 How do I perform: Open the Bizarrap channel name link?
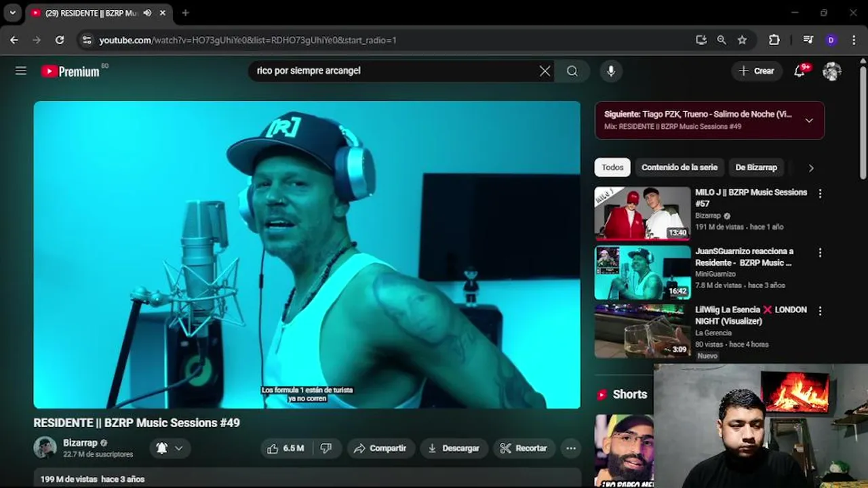click(80, 443)
